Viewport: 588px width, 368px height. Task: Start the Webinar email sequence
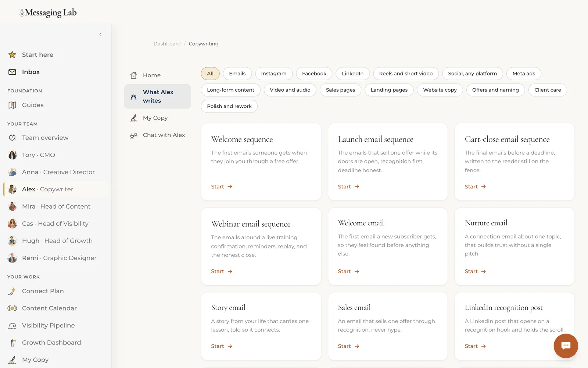[x=222, y=272]
